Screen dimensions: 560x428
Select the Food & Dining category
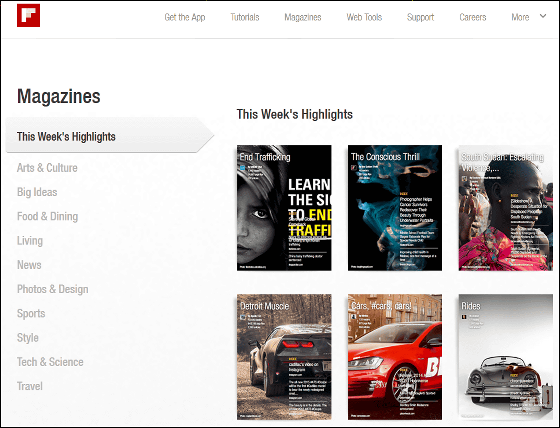pyautogui.click(x=48, y=217)
